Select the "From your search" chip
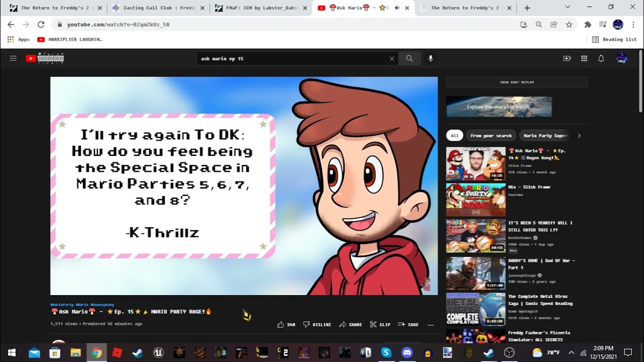The width and height of the screenshot is (644, 362). pyautogui.click(x=491, y=136)
